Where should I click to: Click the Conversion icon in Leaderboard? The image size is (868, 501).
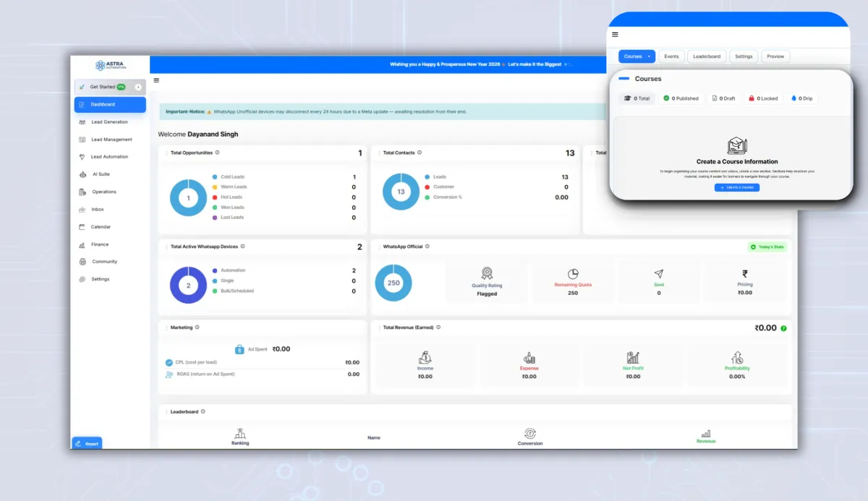(530, 433)
